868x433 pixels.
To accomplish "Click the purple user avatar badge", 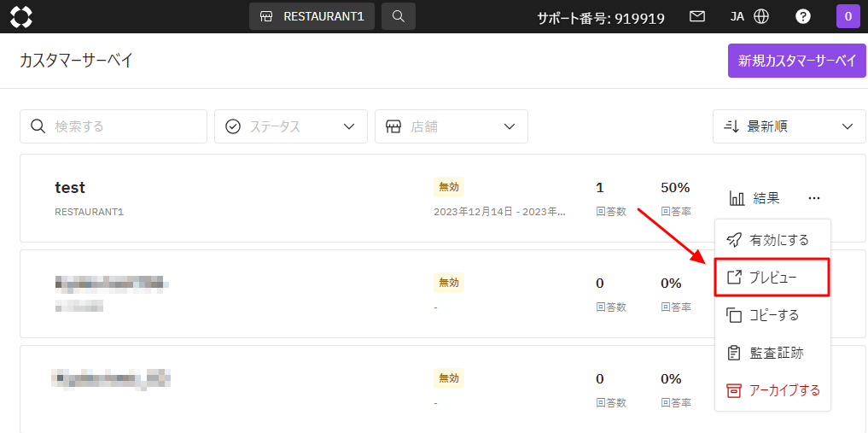I will [x=848, y=16].
